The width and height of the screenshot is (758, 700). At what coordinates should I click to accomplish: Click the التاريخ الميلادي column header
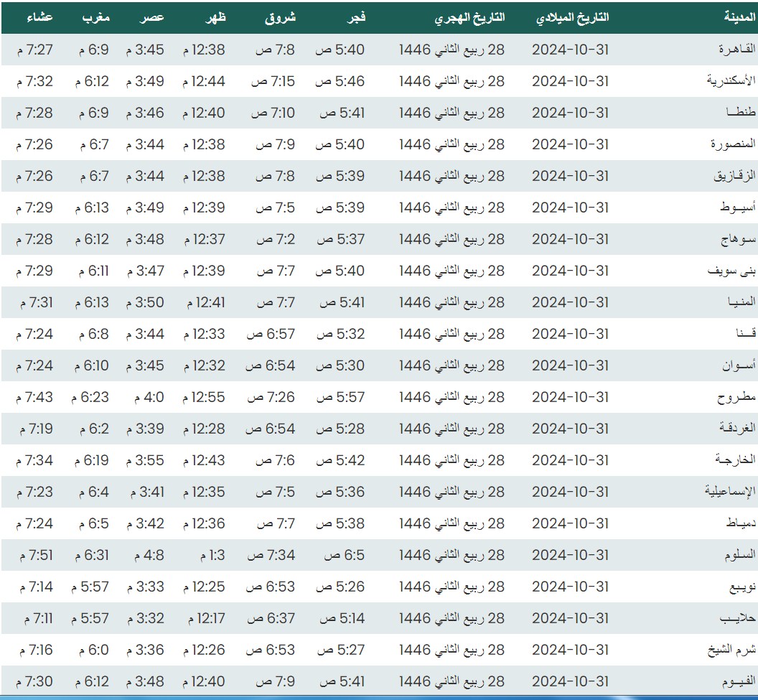pos(572,17)
